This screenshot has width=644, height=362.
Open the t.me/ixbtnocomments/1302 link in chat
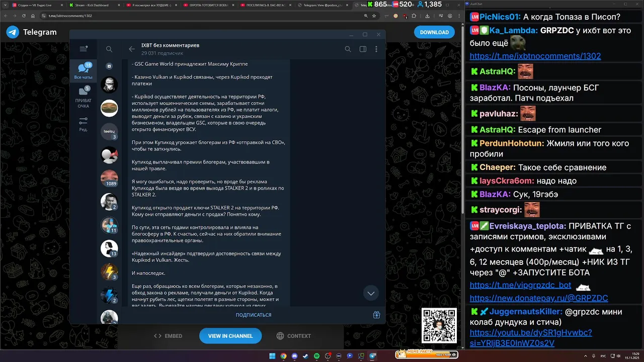535,56
